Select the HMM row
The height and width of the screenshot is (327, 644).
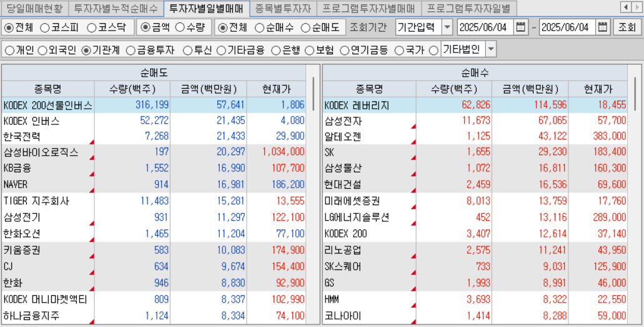[475, 300]
